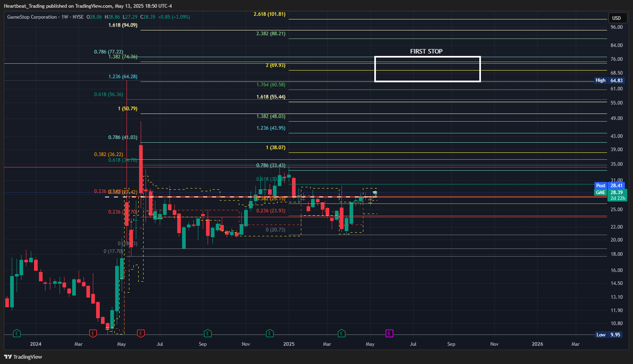Click the 2d 22h countdown label
The image size is (633, 364).
click(618, 198)
